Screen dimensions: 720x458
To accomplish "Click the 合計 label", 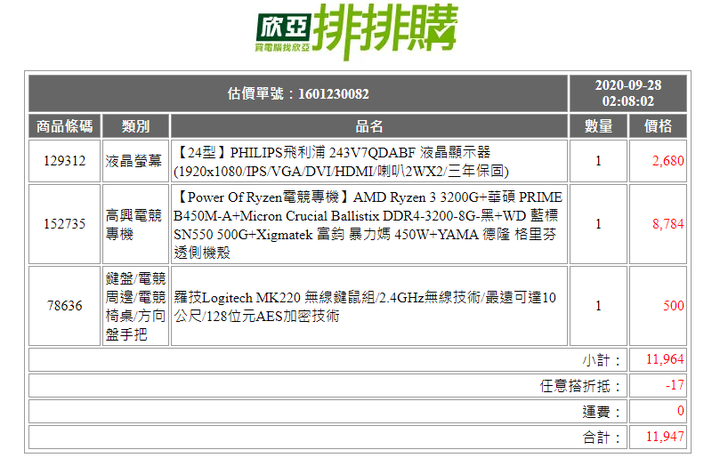I will [x=602, y=437].
